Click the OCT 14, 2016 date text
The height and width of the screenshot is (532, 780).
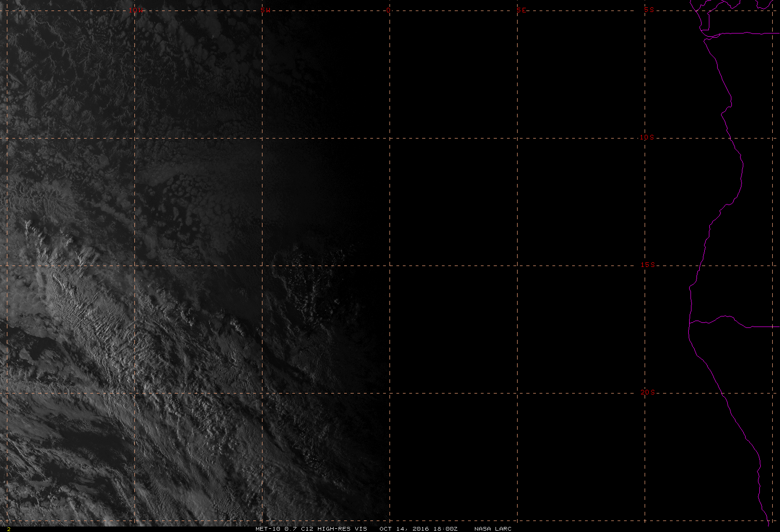click(x=404, y=529)
